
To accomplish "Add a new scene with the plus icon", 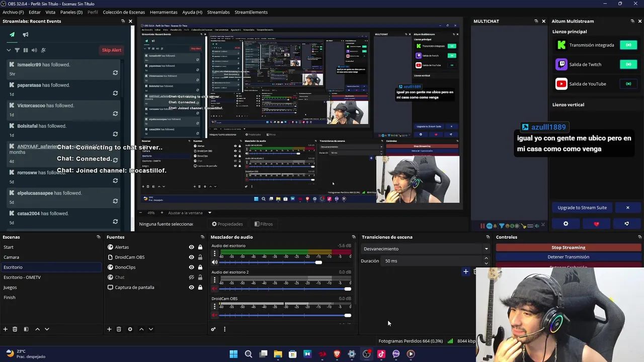I will 6,329.
